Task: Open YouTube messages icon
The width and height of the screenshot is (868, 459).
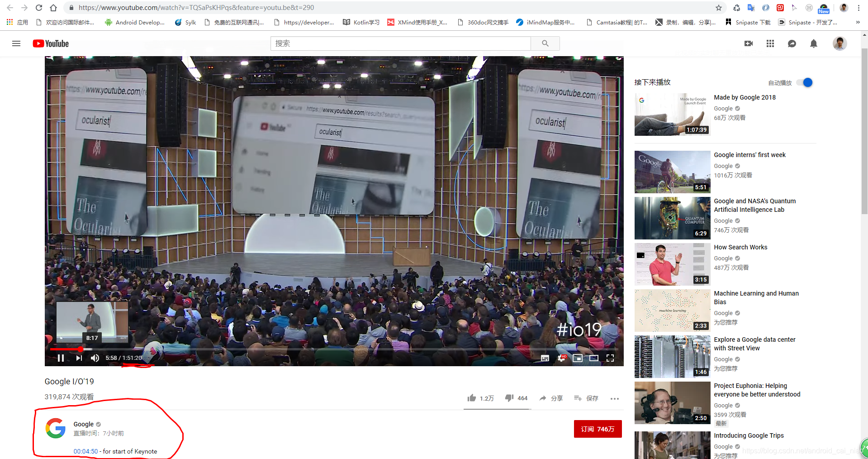Action: (x=792, y=43)
